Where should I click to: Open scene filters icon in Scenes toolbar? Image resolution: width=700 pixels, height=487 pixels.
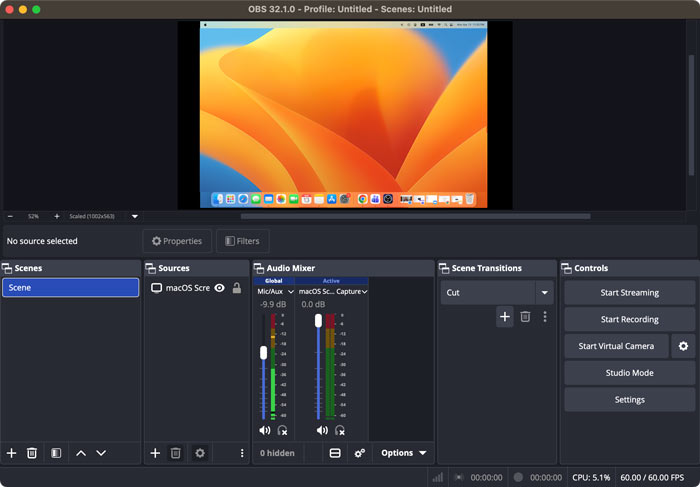click(56, 453)
